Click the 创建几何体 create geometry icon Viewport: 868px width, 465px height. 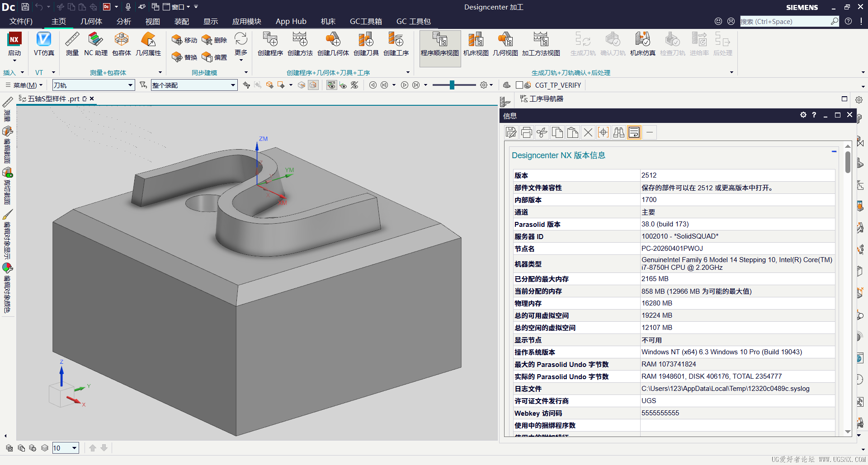(x=333, y=44)
